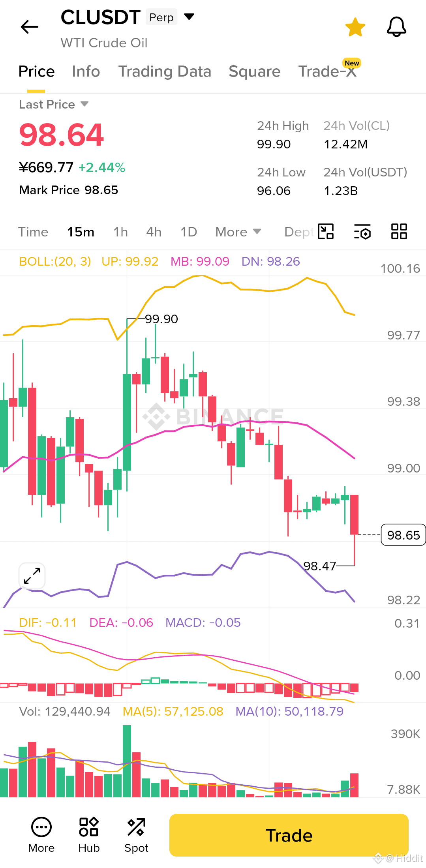Tap the +2.44% change value

coord(102,167)
